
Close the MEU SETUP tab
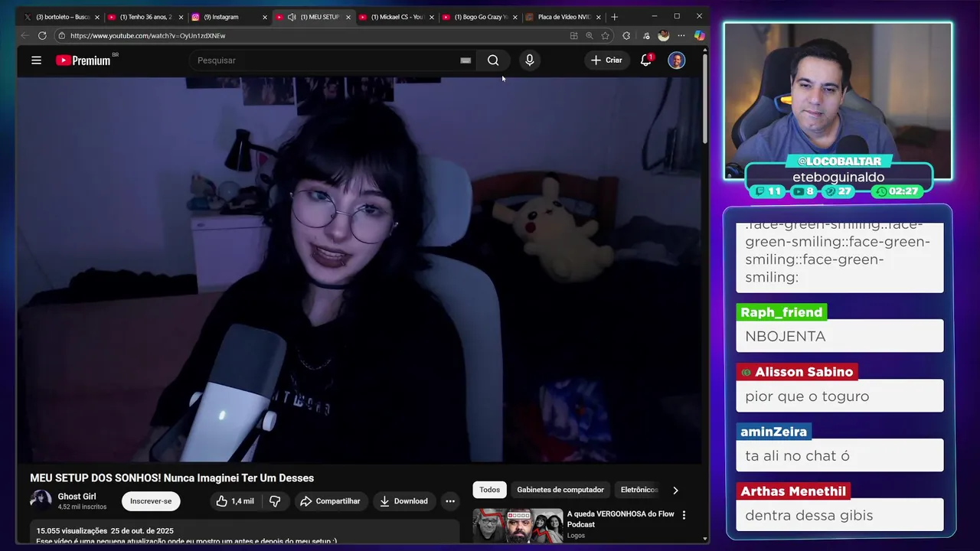pyautogui.click(x=348, y=17)
